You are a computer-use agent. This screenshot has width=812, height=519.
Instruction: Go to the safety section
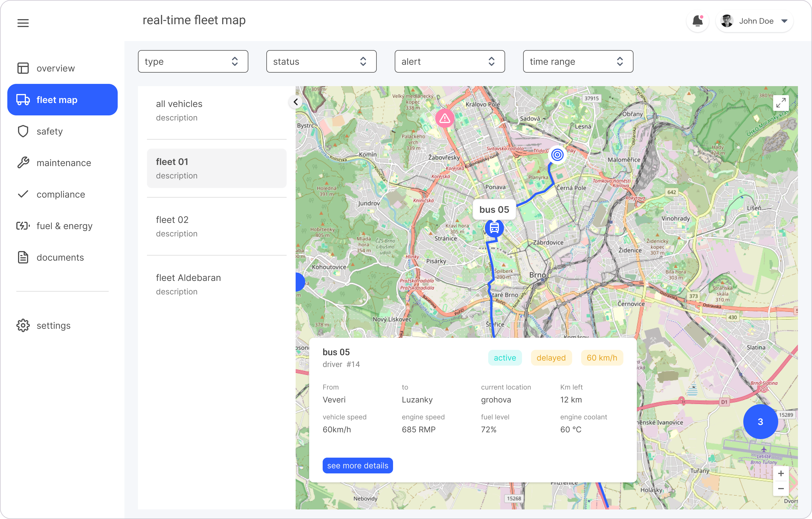click(50, 131)
